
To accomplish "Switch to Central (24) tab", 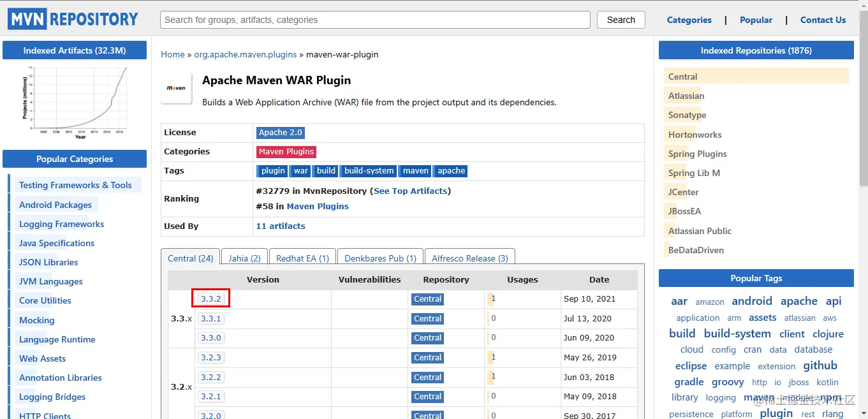I will point(191,256).
